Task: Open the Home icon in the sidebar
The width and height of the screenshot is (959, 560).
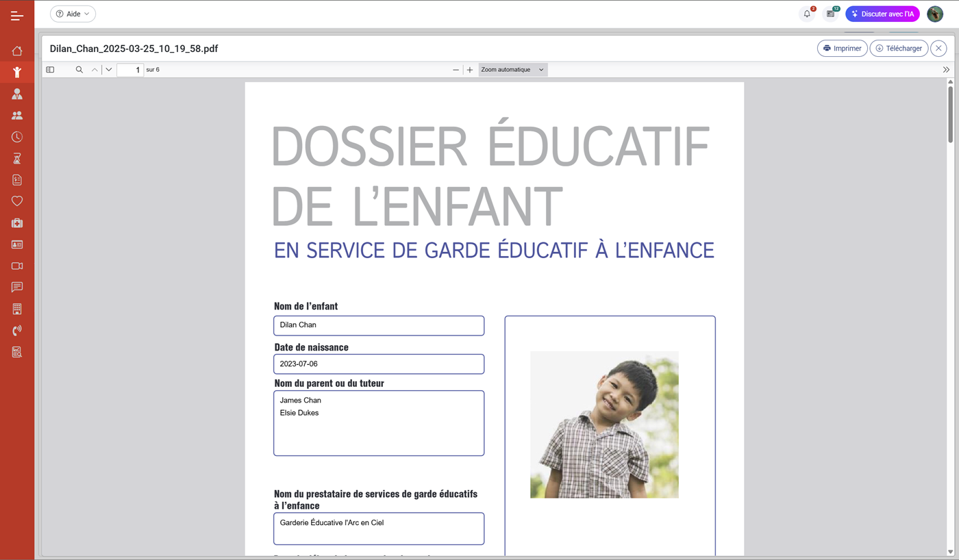Action: 17,51
